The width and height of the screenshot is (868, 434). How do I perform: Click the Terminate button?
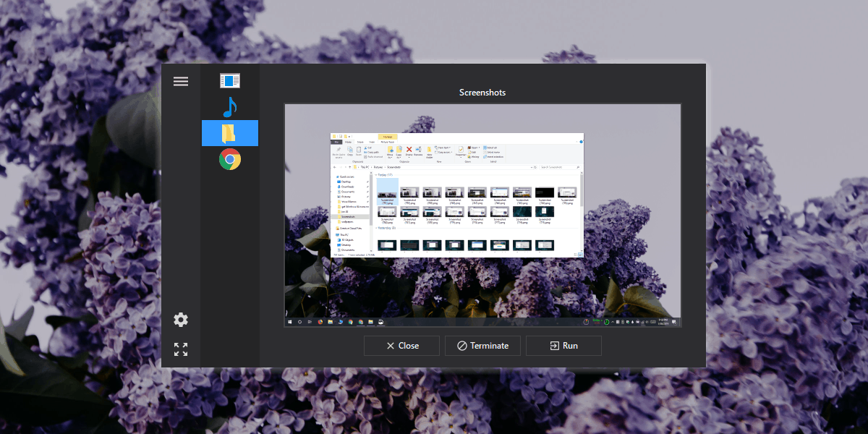(482, 346)
